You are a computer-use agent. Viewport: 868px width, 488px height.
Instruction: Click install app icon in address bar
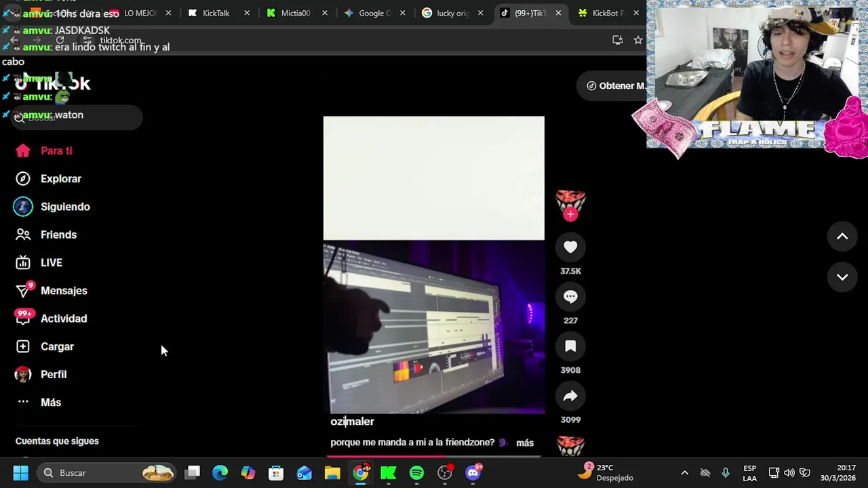pos(617,40)
